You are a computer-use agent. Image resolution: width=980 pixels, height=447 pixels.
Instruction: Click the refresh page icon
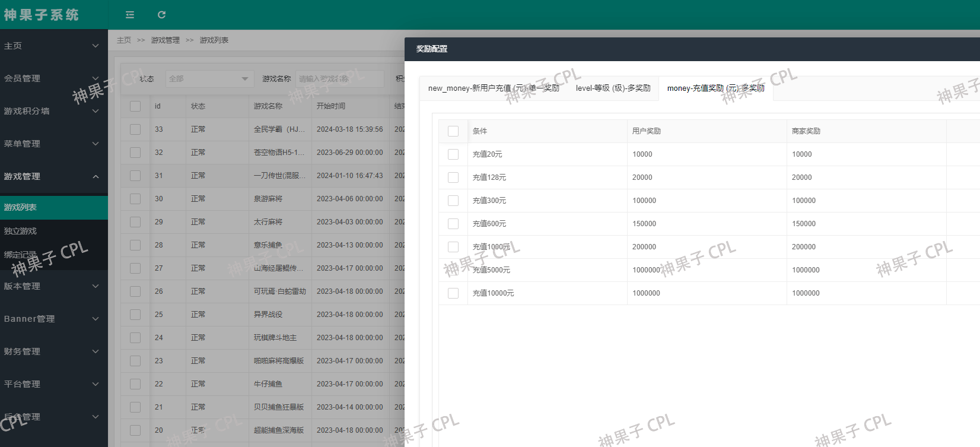point(161,15)
